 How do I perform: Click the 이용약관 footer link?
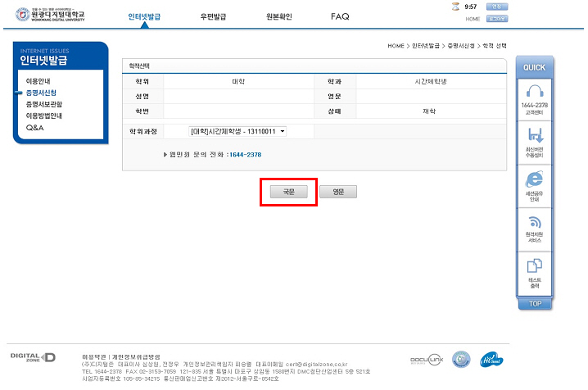click(x=93, y=357)
